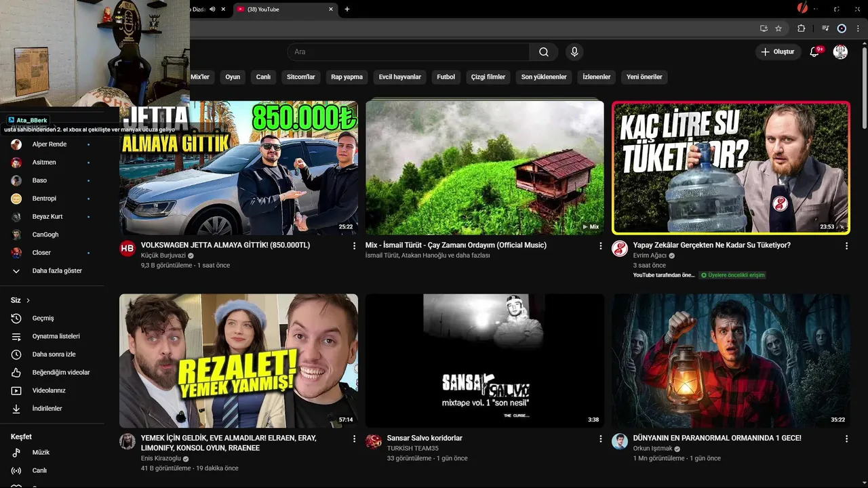Select the Rap yapma filter chip
Image resolution: width=868 pixels, height=488 pixels.
click(x=347, y=77)
